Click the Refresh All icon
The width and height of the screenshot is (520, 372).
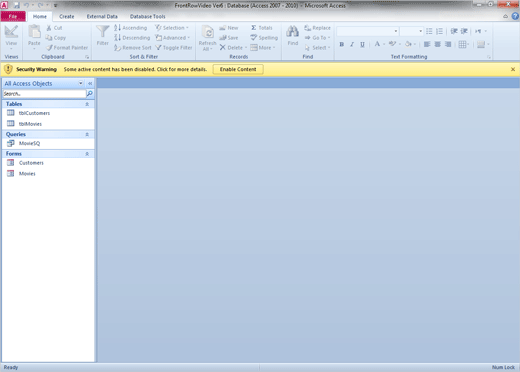click(x=207, y=32)
